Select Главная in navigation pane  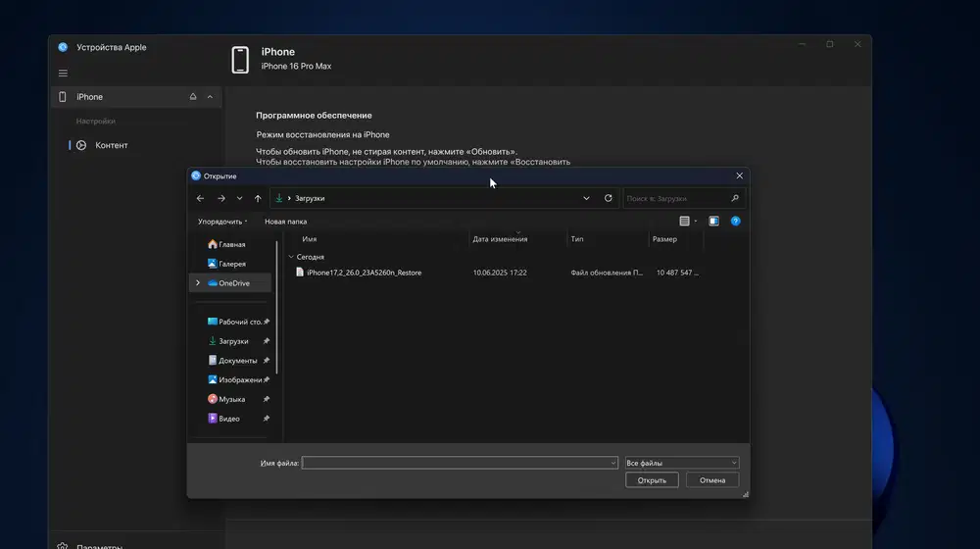coord(230,244)
